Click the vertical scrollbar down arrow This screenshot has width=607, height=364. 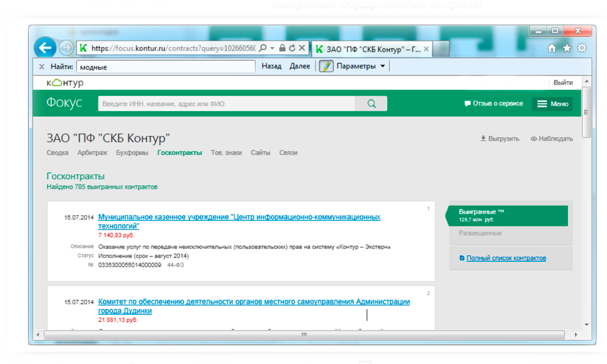tap(587, 324)
